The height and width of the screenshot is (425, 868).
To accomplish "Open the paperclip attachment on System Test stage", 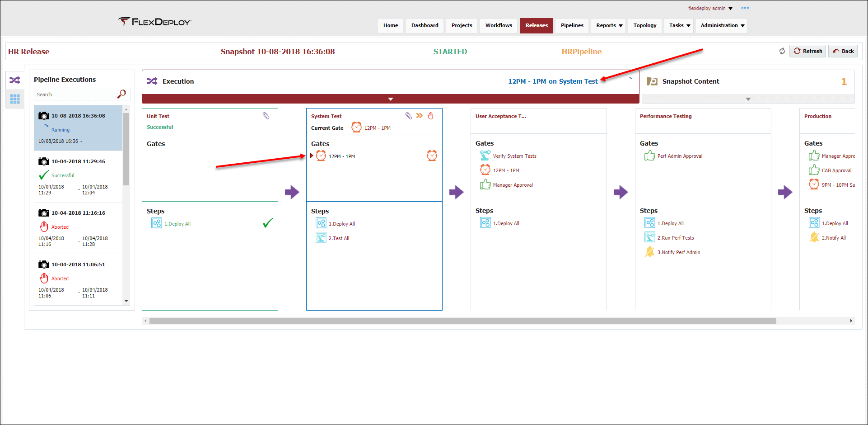I will click(408, 116).
